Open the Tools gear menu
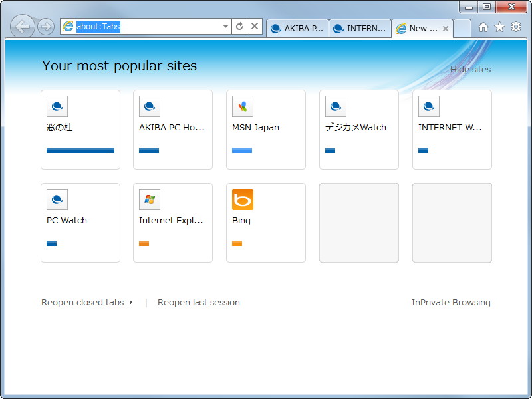Image resolution: width=532 pixels, height=399 pixels. (516, 27)
